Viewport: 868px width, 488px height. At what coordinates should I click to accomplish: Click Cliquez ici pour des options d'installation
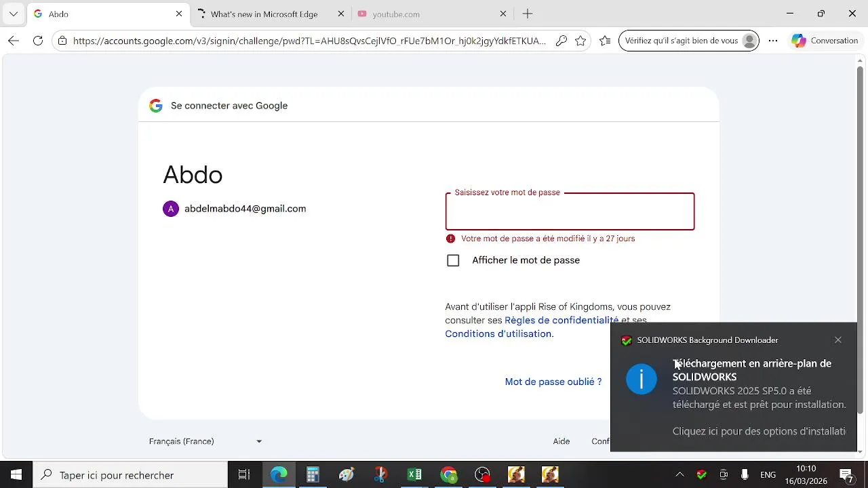(759, 431)
